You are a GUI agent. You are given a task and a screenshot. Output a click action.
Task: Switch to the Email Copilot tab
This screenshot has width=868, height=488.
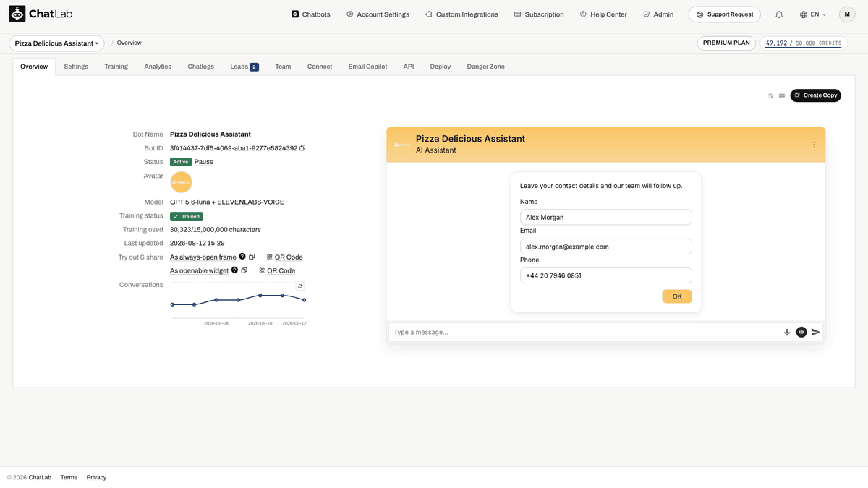[x=367, y=67]
